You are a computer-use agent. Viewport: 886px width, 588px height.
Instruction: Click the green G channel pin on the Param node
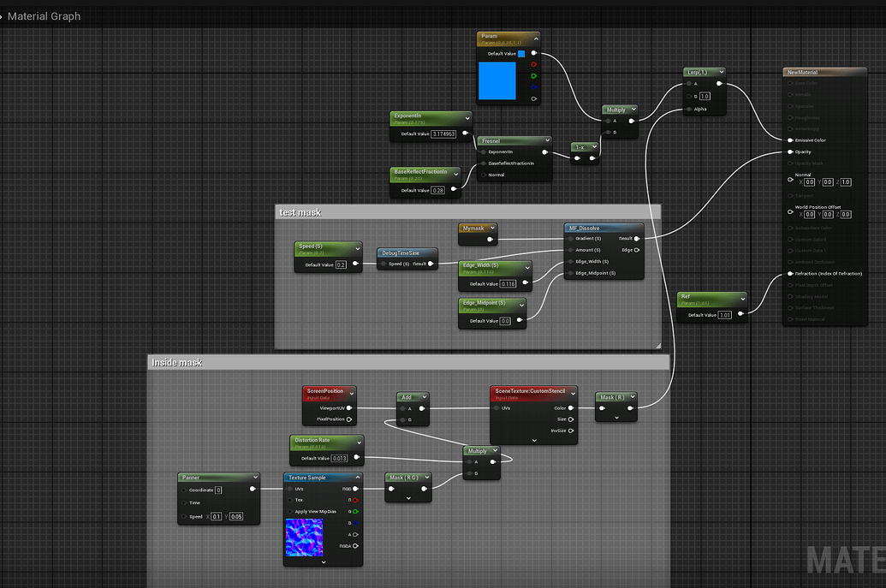pyautogui.click(x=533, y=75)
